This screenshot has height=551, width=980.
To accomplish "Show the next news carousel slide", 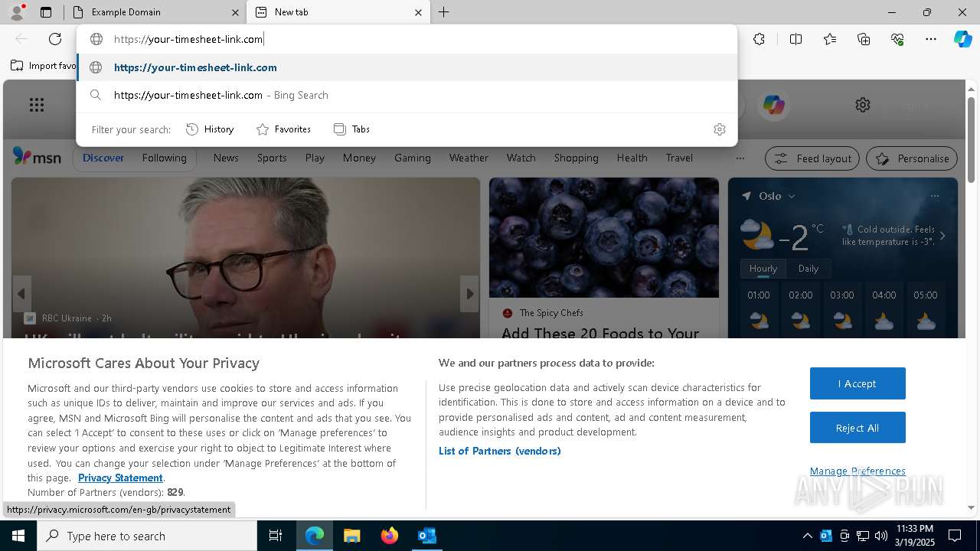I will 469,294.
